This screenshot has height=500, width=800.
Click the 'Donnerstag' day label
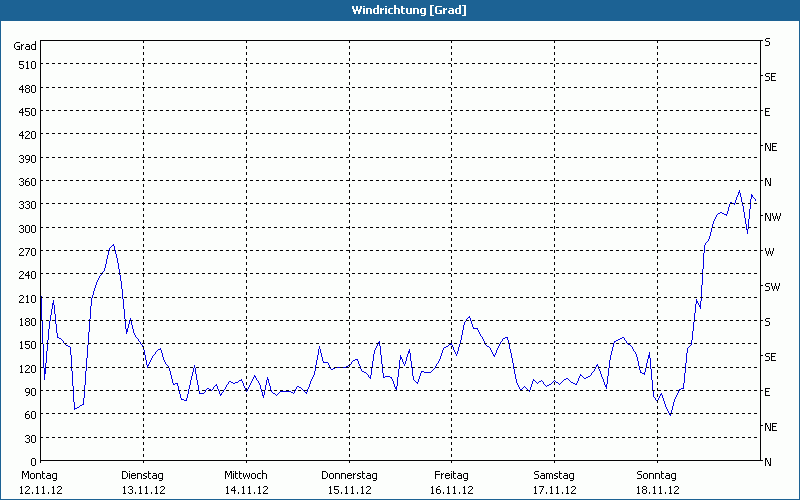pos(349,476)
